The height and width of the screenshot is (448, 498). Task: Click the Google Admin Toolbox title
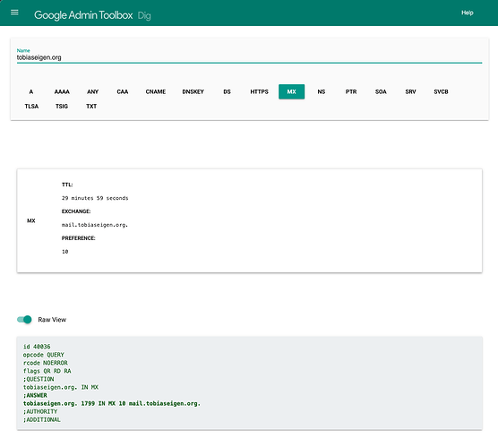[x=83, y=15]
